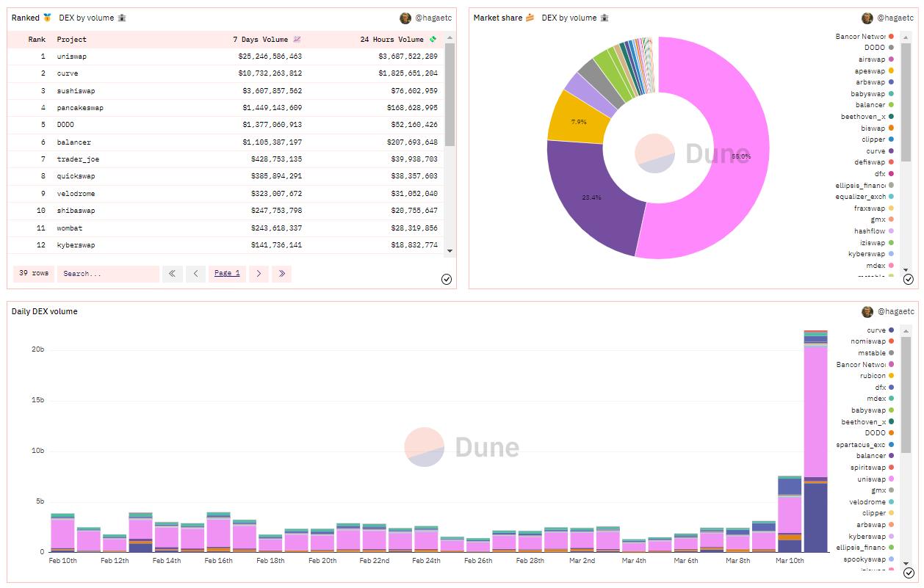Click the Page 1 pagination link
This screenshot has height=588, width=924.
pyautogui.click(x=227, y=274)
